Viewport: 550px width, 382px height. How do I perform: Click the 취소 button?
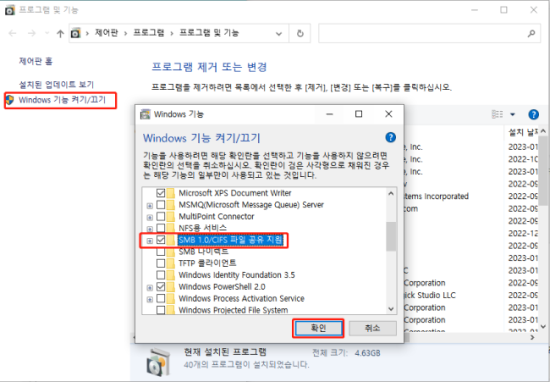pos(373,328)
